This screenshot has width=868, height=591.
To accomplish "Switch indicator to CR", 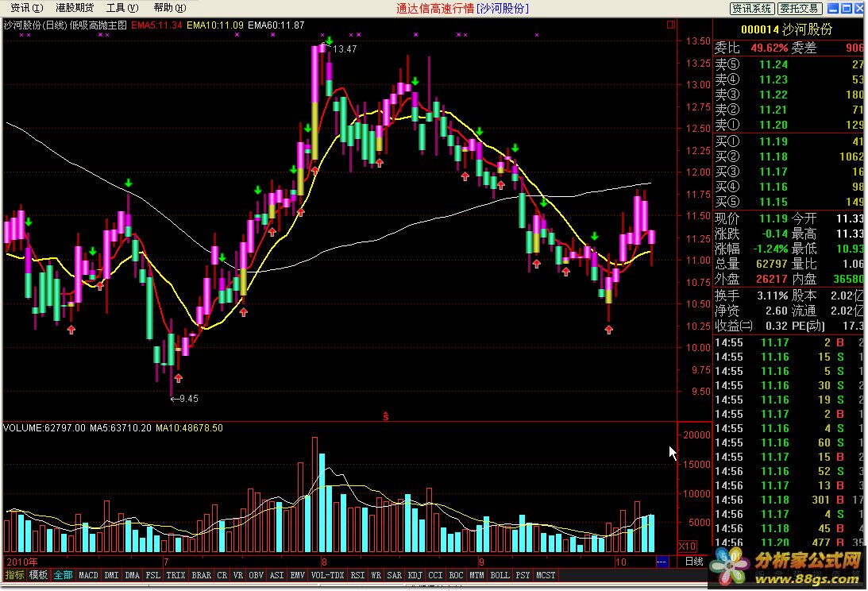I will [x=222, y=575].
